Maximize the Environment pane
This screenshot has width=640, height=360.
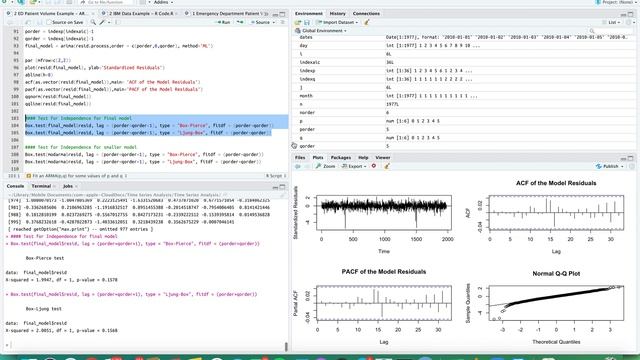[630, 14]
